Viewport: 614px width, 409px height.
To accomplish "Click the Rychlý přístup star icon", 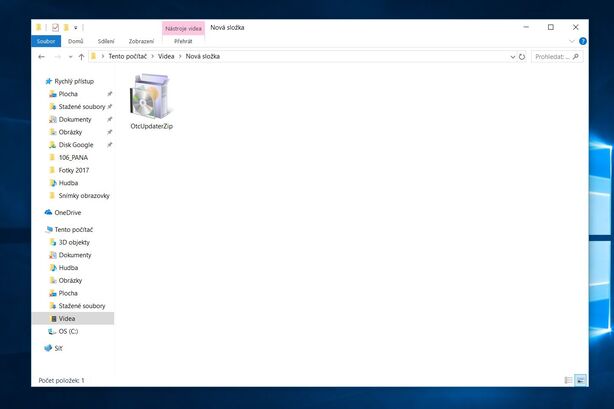I will point(49,81).
